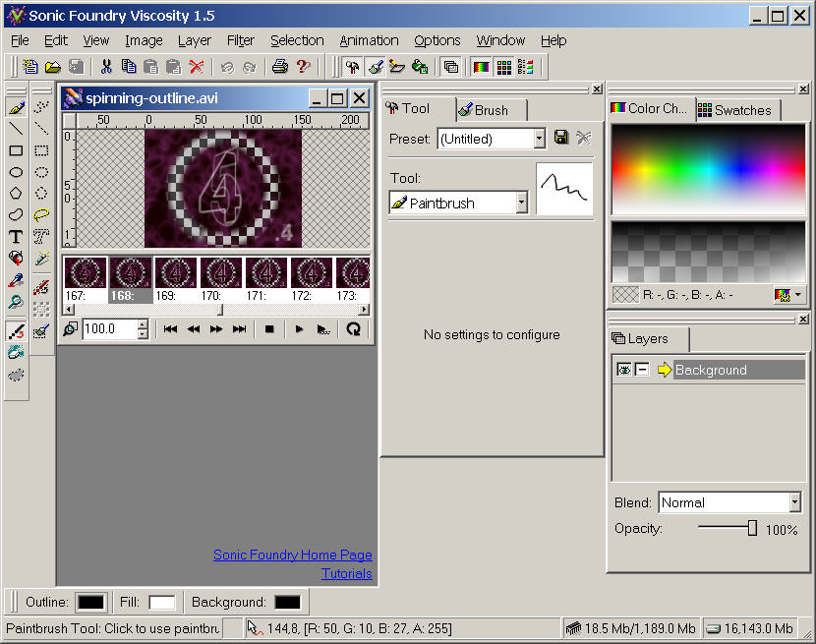Delete the tool preset

[x=584, y=138]
